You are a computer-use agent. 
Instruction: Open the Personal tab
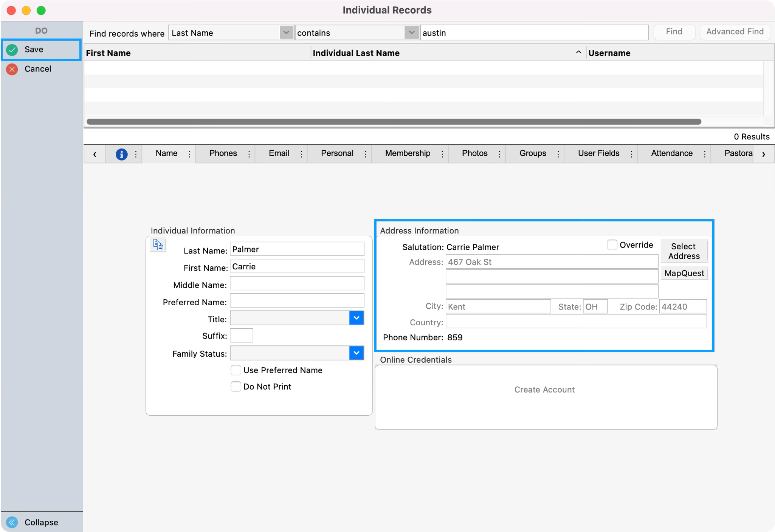coord(337,153)
